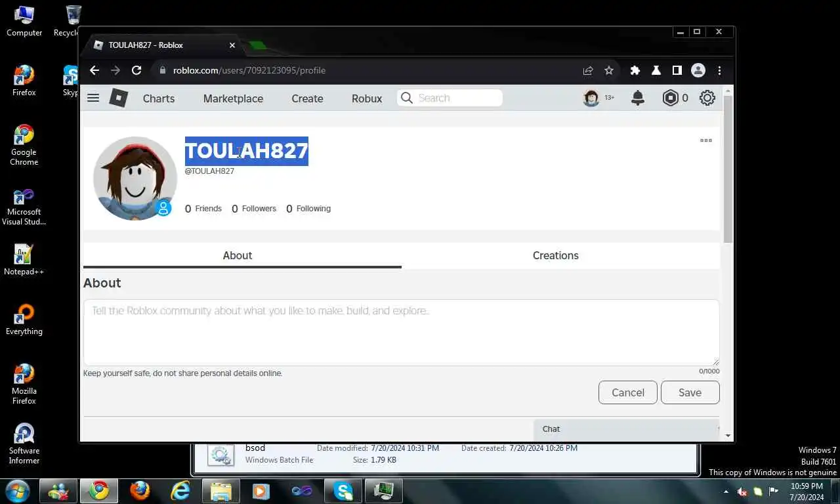Viewport: 840px width, 504px height.
Task: View site info via the padlock icon
Action: click(163, 70)
